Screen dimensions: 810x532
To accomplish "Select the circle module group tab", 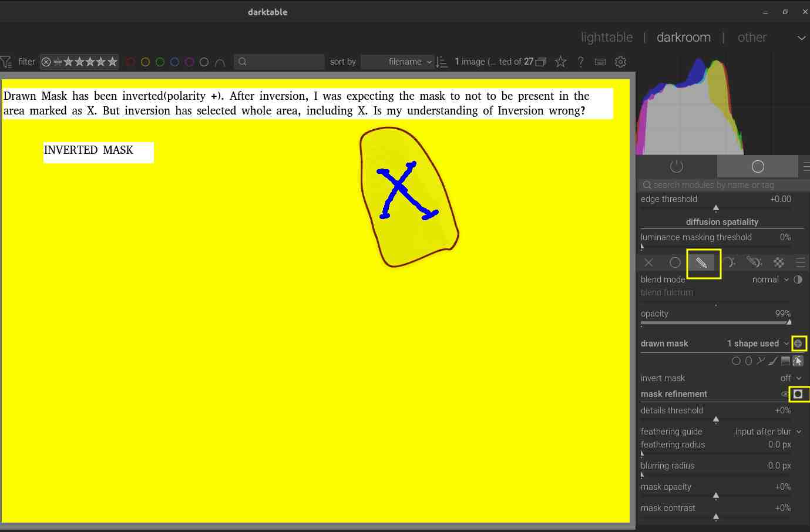I will pos(758,166).
